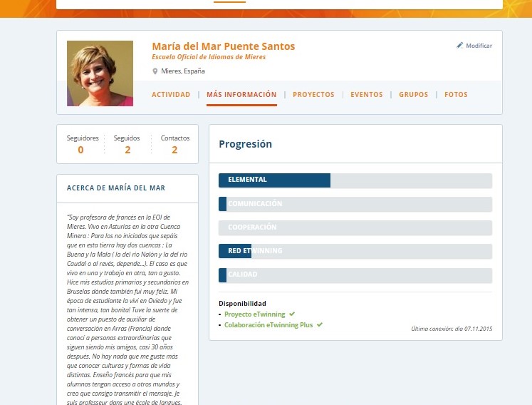Click the checkmark next to Colaboración eTwinning Plus
Viewport: 532px width, 405px height.
pyautogui.click(x=320, y=324)
